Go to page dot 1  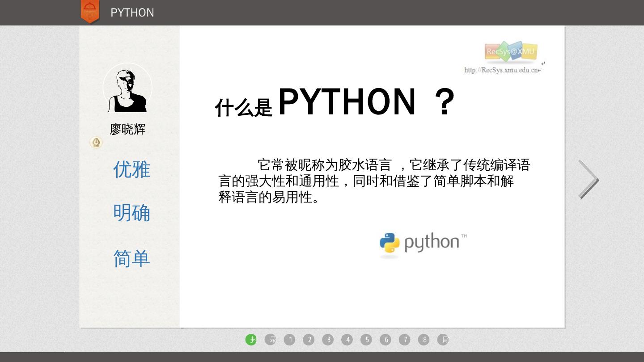click(x=290, y=340)
